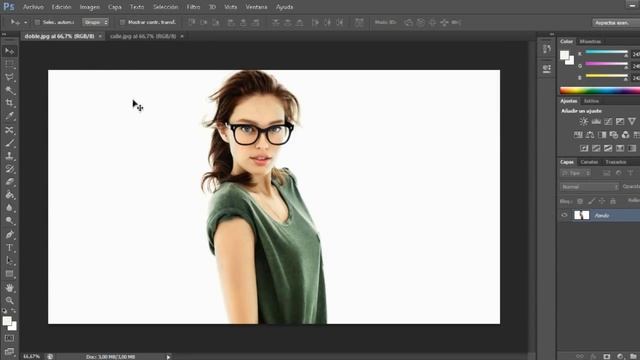Screen dimensions: 640x360
Task: Hide the Fondo layer with eye icon
Action: (564, 215)
